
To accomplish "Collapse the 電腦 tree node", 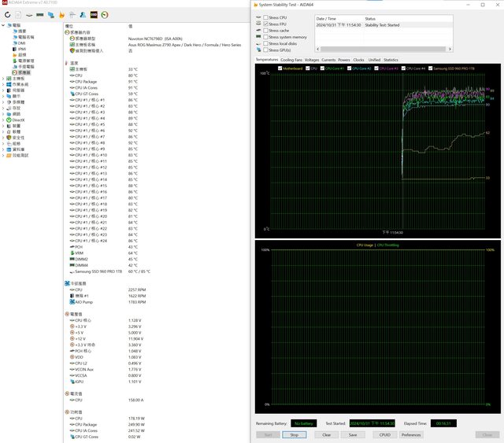I will [3, 26].
